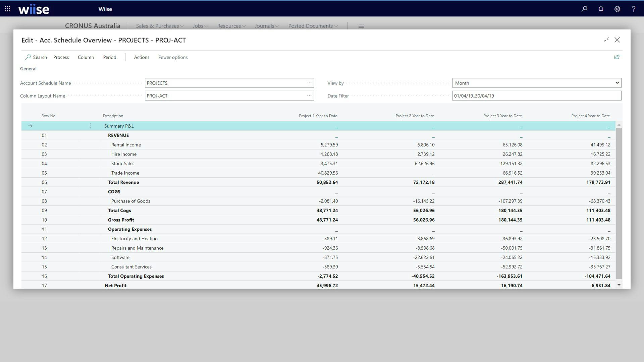Select the Period command

pos(109,57)
